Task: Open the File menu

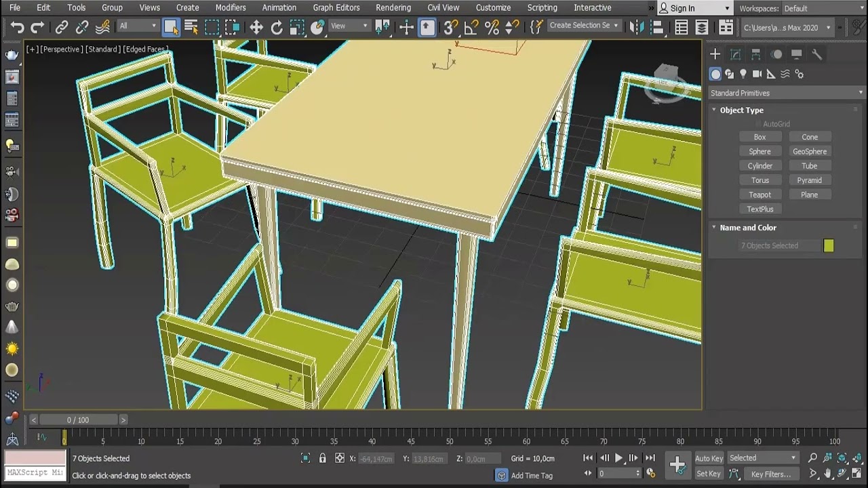Action: pos(14,7)
